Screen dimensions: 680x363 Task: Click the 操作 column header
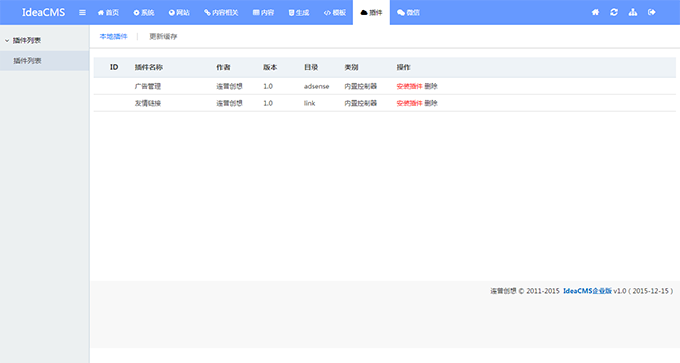[x=403, y=67]
